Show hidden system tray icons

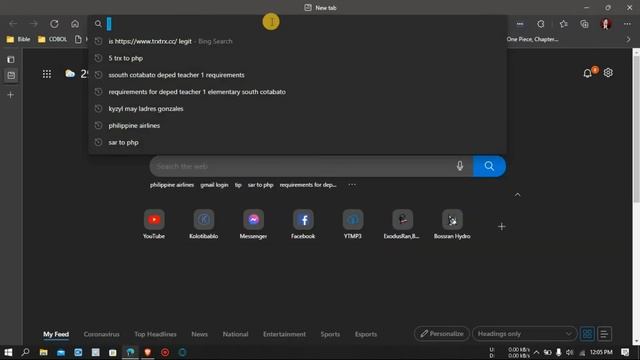(536, 352)
